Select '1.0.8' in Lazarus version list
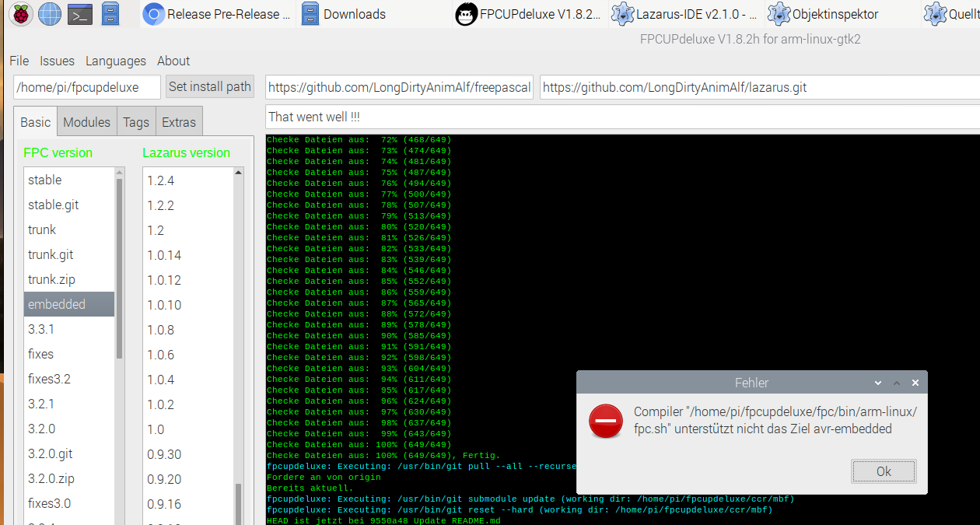980x525 pixels. click(x=188, y=330)
